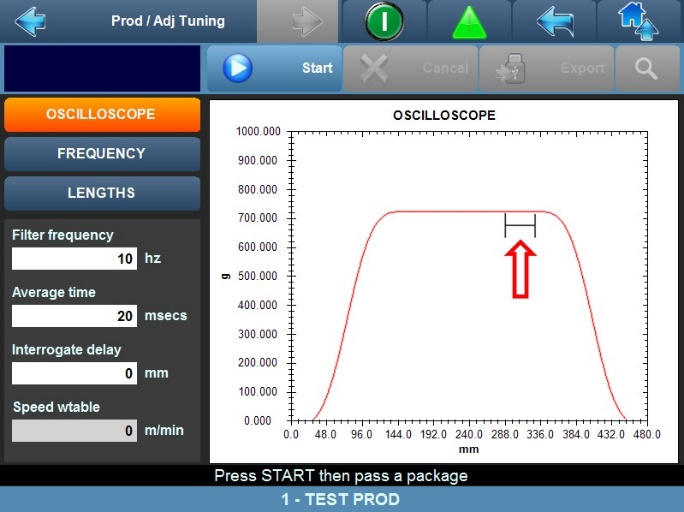
Task: Go to home screen via house icon
Action: pyautogui.click(x=638, y=21)
